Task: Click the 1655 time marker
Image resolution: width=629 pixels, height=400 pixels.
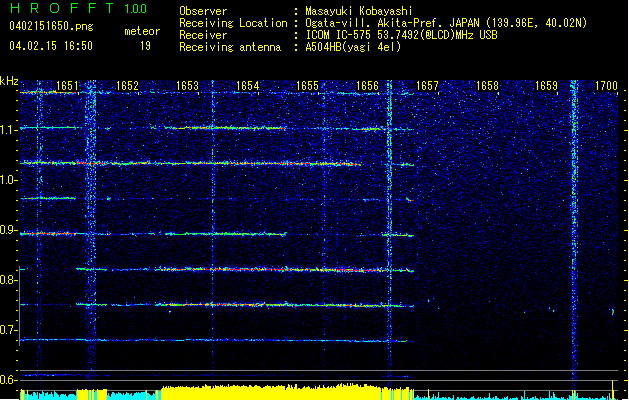Action: (x=307, y=86)
